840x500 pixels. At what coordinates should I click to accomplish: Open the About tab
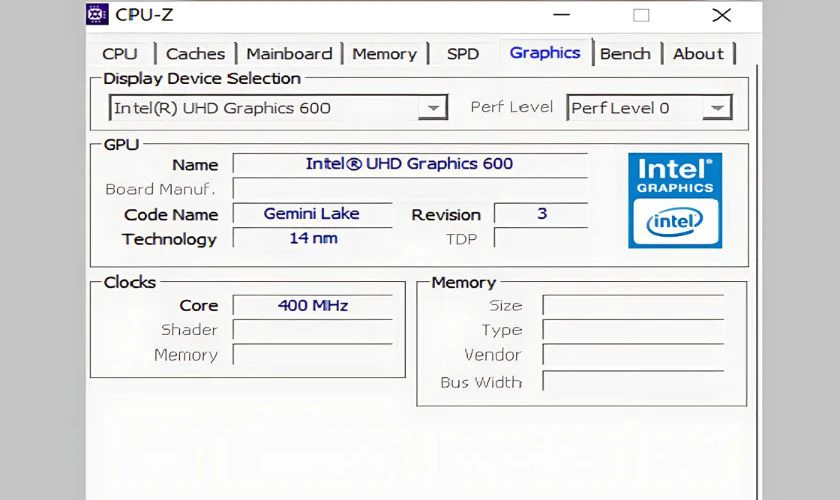tap(699, 54)
